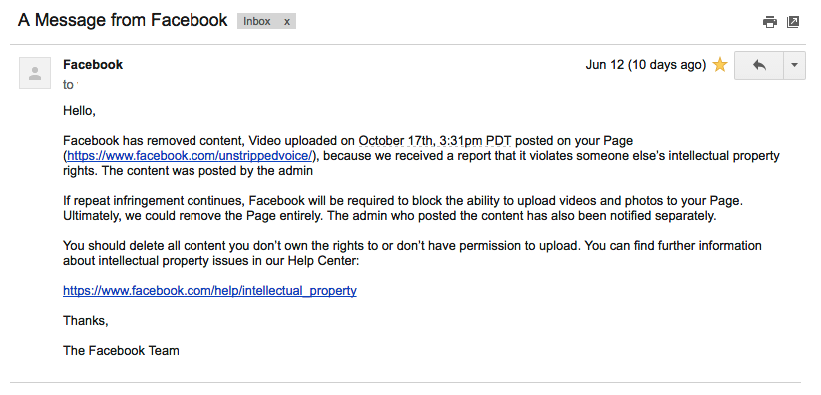The height and width of the screenshot is (395, 821).
Task: Click the reply arrow button
Action: (759, 65)
